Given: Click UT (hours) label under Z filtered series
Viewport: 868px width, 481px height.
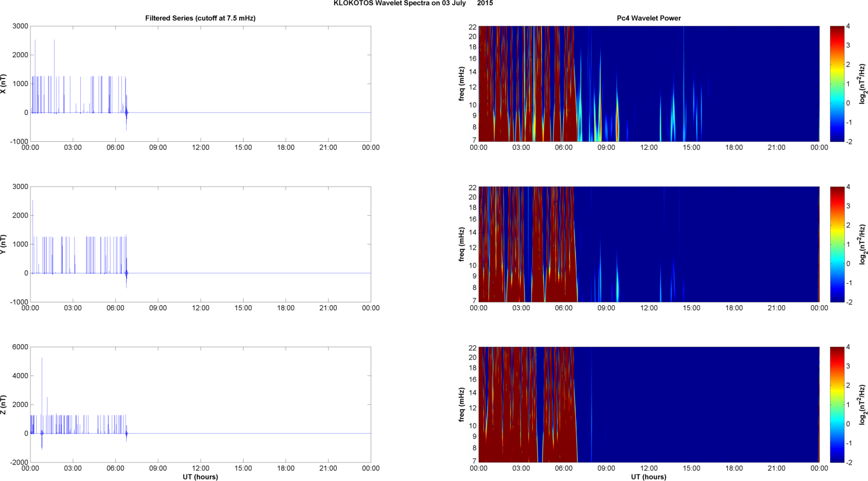Looking at the screenshot, I should [x=200, y=476].
